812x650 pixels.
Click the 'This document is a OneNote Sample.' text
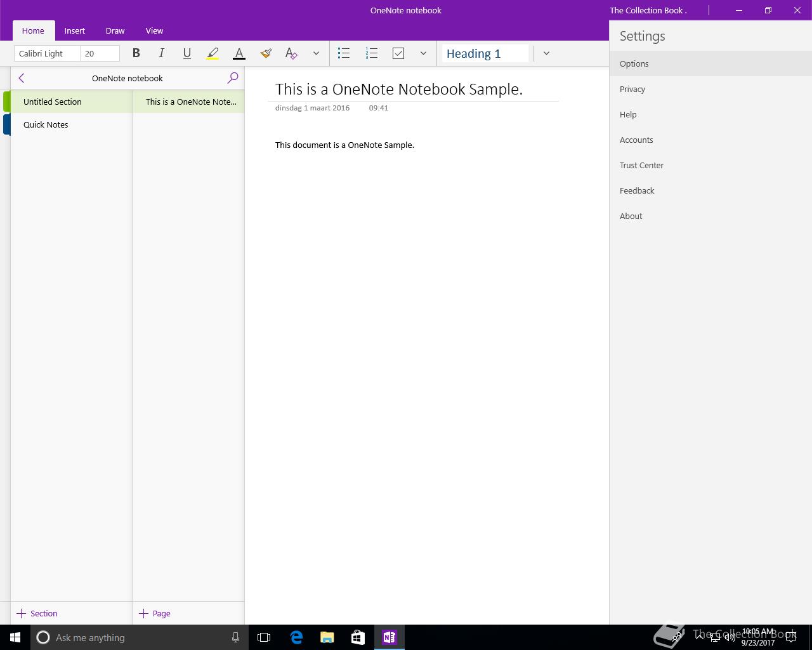click(344, 145)
